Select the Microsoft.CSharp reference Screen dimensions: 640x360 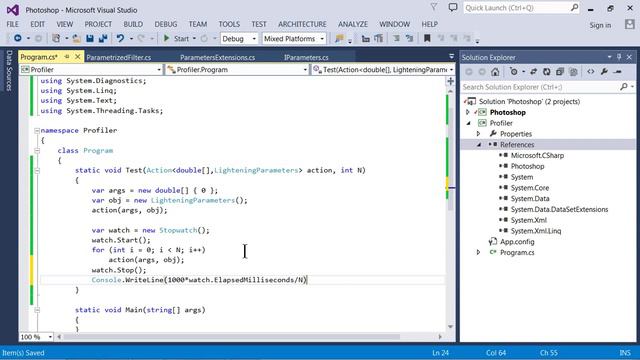(x=537, y=156)
